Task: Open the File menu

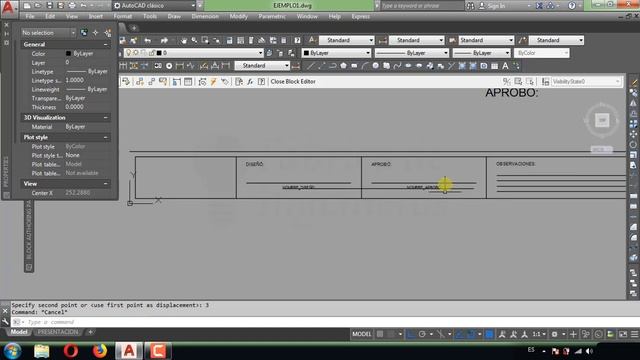Action: (30, 17)
